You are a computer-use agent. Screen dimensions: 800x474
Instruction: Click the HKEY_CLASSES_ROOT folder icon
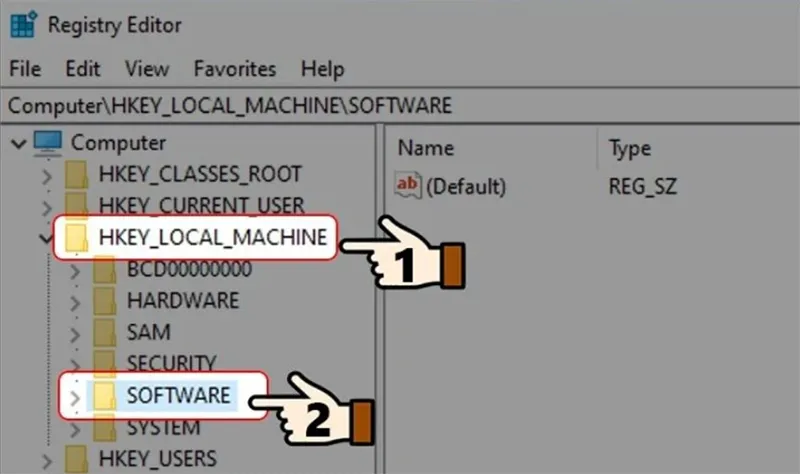(x=77, y=175)
